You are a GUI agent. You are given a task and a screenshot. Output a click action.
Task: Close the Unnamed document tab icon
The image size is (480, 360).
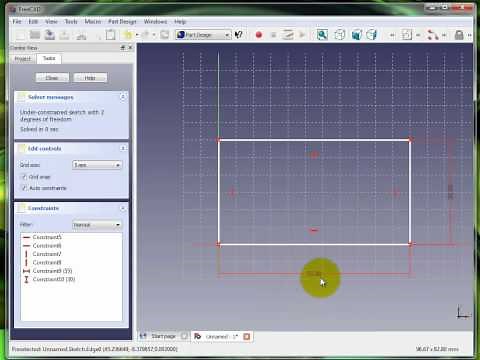pyautogui.click(x=247, y=336)
